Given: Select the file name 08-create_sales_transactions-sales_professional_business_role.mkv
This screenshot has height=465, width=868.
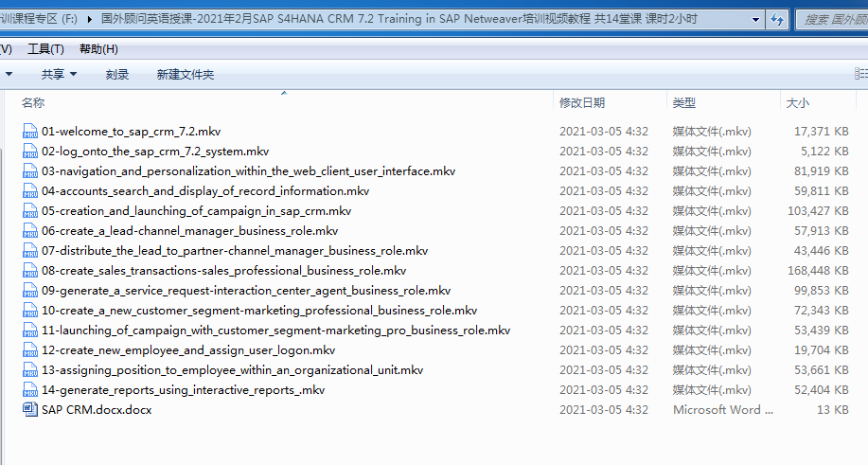Looking at the screenshot, I should point(224,271).
